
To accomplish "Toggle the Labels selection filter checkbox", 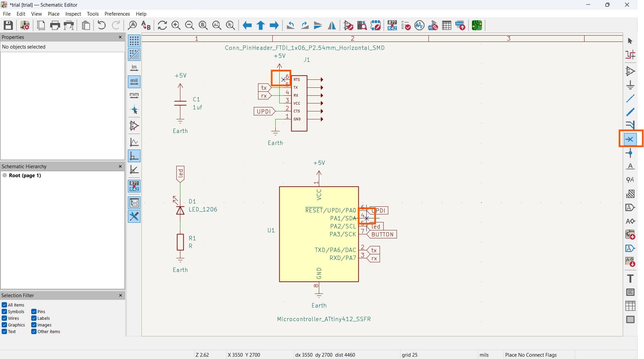I will coord(34,318).
